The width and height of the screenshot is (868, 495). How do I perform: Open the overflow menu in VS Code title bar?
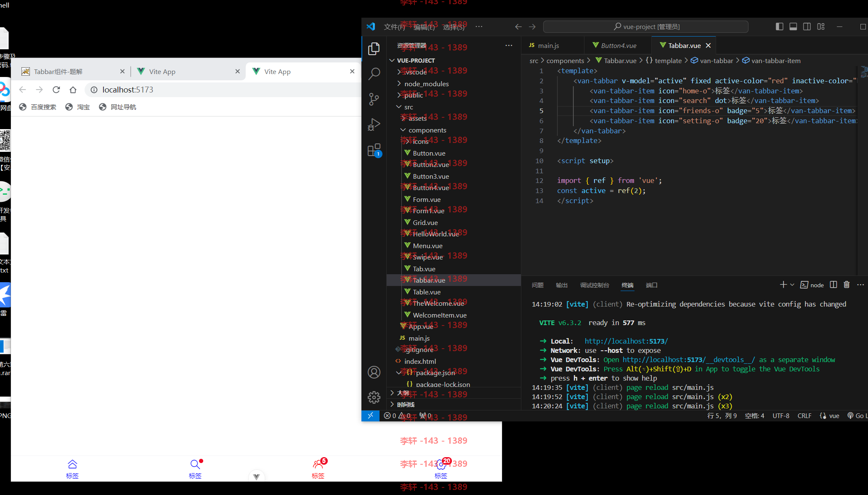pos(479,26)
